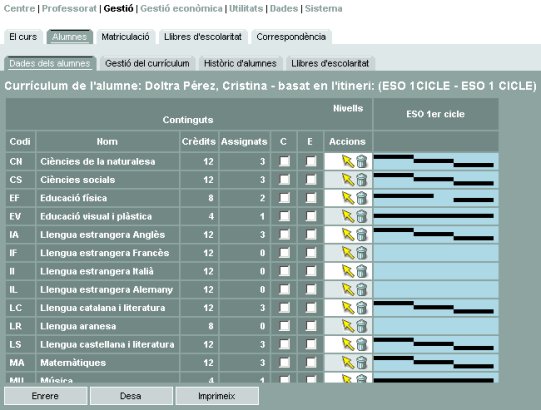The width and height of the screenshot is (541, 410).
Task: Click the arrow icon for Llengua aranesa
Action: [x=348, y=326]
